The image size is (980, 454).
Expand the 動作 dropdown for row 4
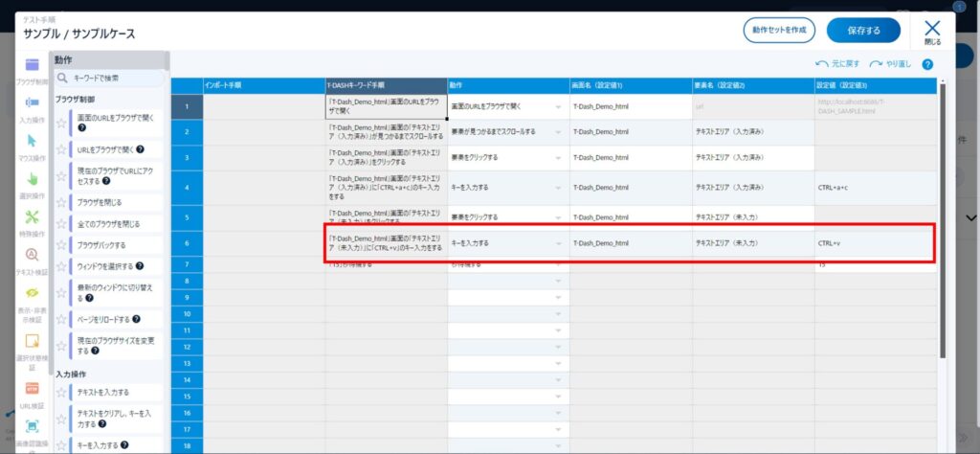558,188
